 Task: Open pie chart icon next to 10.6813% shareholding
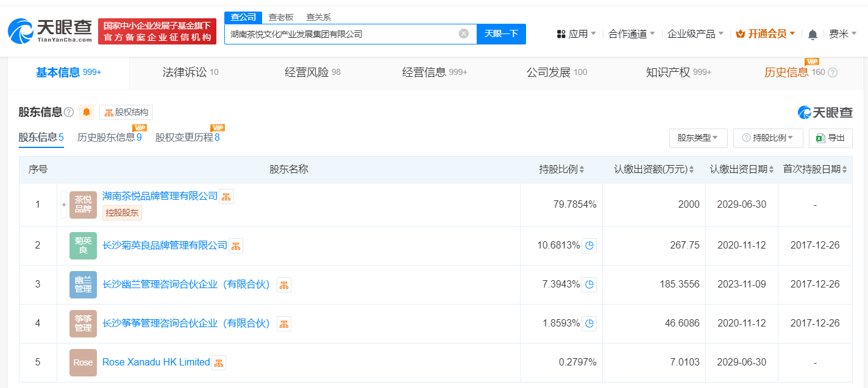tap(589, 245)
